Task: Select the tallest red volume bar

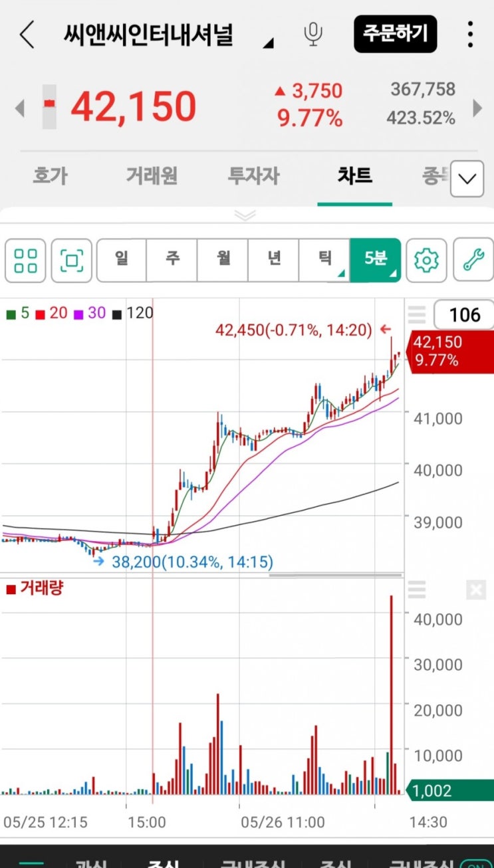Action: point(392,695)
